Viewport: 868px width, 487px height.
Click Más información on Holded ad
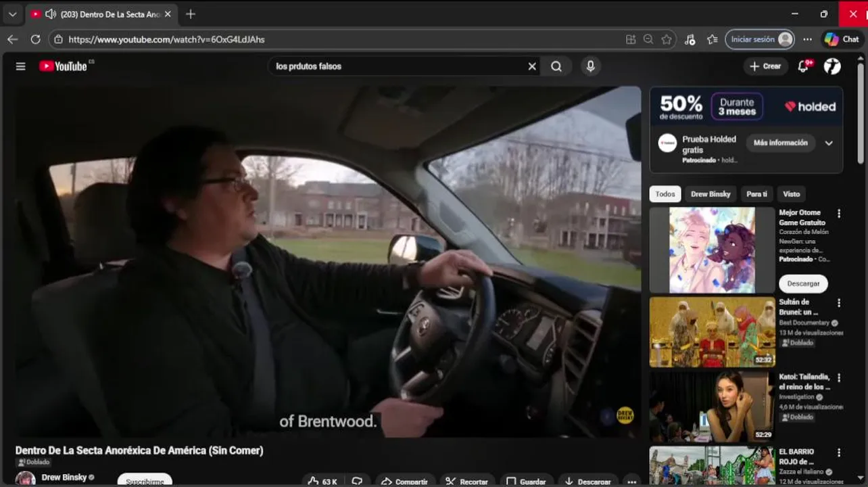pos(781,143)
